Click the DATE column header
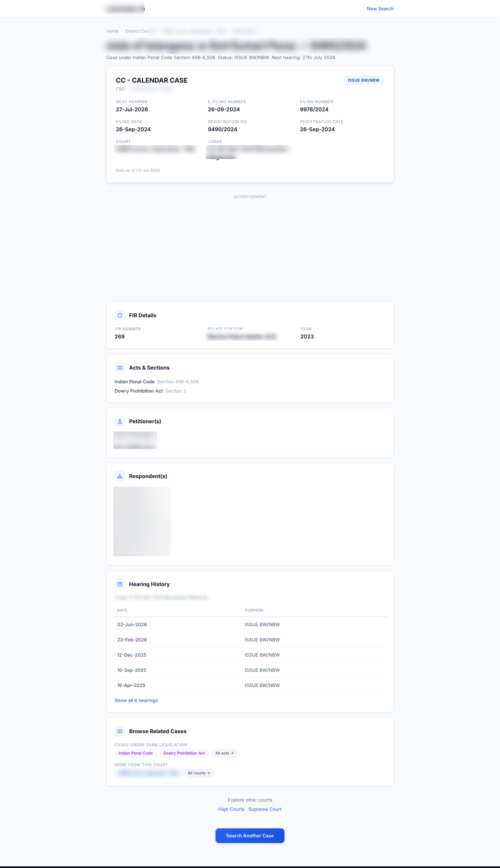Viewport: 500px width, 868px height. tap(122, 610)
